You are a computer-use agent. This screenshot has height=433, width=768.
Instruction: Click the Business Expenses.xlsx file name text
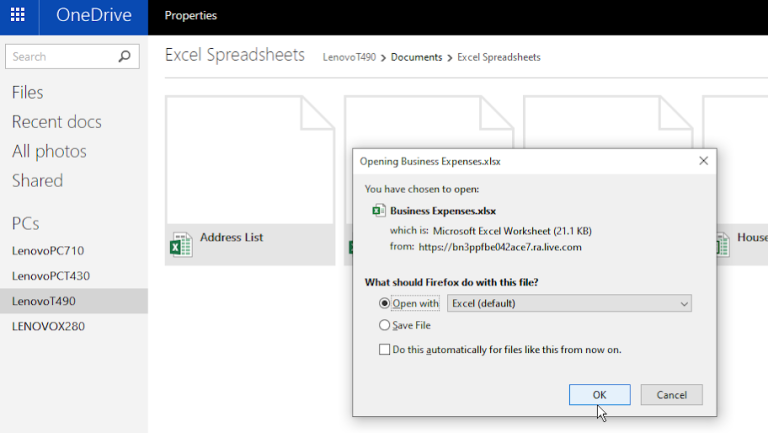(443, 211)
